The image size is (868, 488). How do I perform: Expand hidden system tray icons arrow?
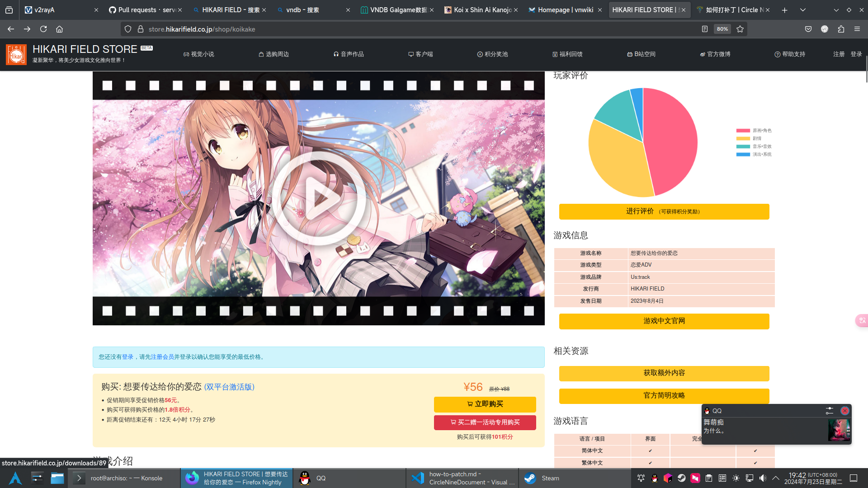(x=776, y=478)
